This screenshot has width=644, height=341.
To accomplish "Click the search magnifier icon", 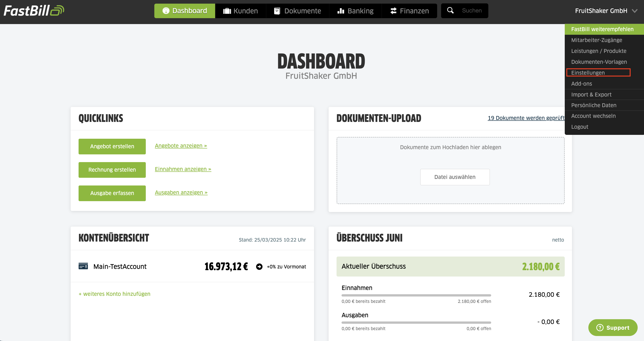I will click(450, 10).
